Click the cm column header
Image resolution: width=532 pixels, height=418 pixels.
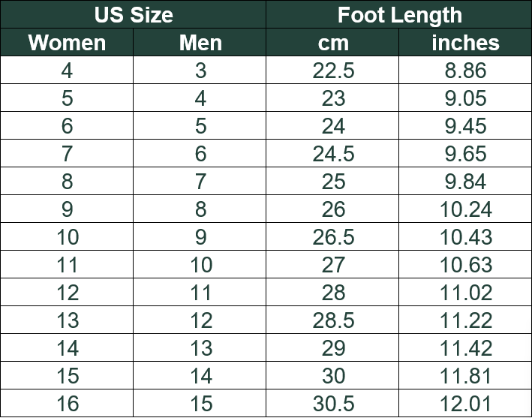pos(333,43)
